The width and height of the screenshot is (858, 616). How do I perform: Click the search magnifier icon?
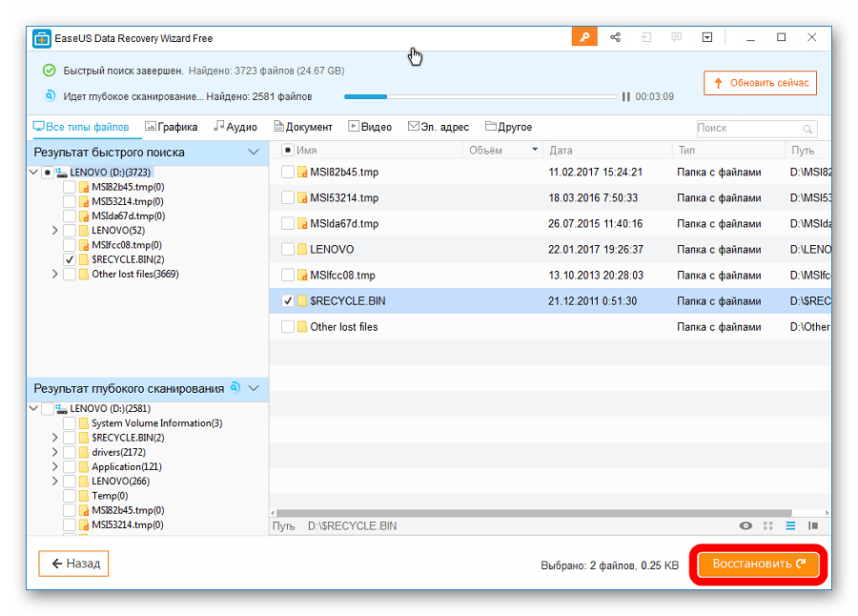(x=807, y=130)
